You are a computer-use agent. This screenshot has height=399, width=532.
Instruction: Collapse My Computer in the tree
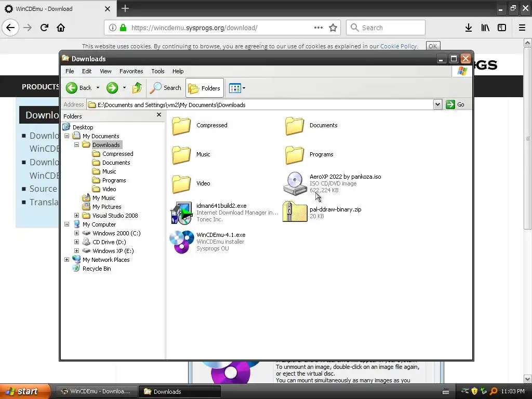point(67,224)
